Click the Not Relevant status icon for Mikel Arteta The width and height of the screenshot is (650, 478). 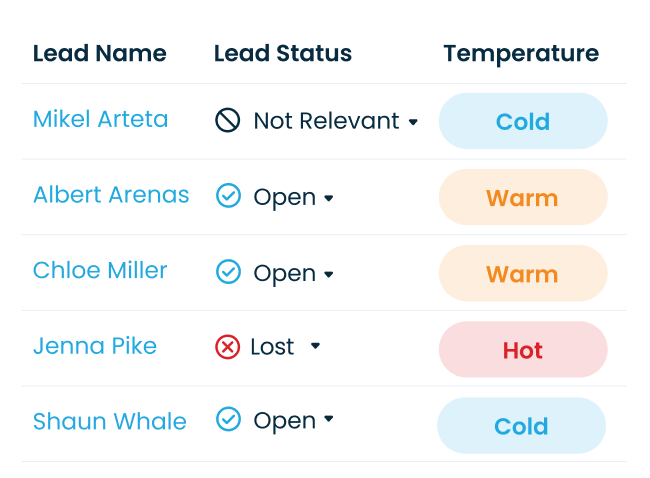[x=228, y=121]
